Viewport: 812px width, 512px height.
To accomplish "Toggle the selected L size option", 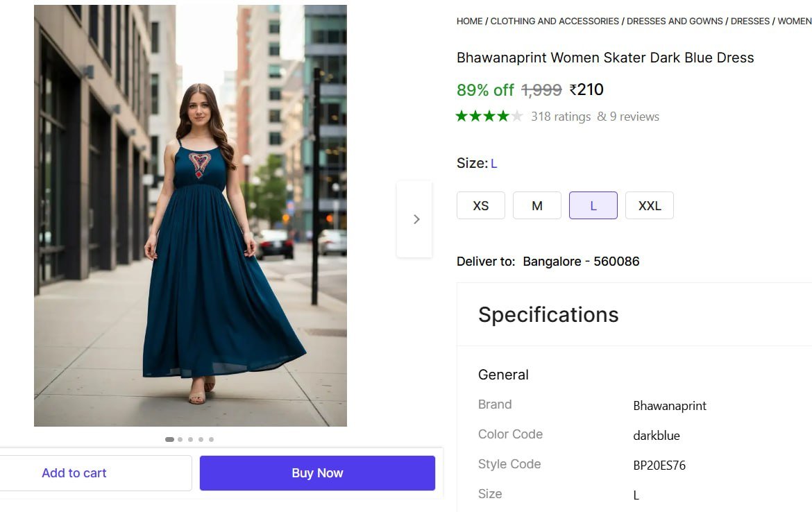I will tap(593, 205).
